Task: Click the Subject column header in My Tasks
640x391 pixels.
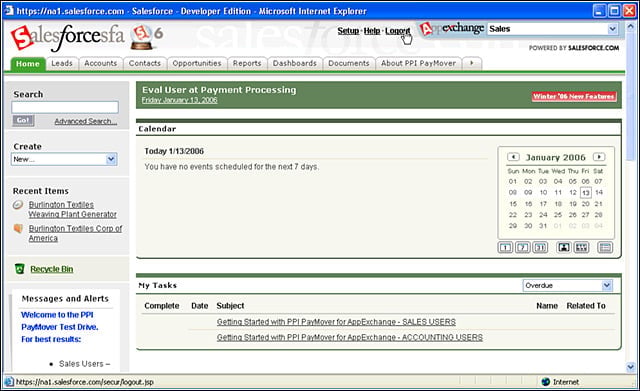Action: point(230,306)
